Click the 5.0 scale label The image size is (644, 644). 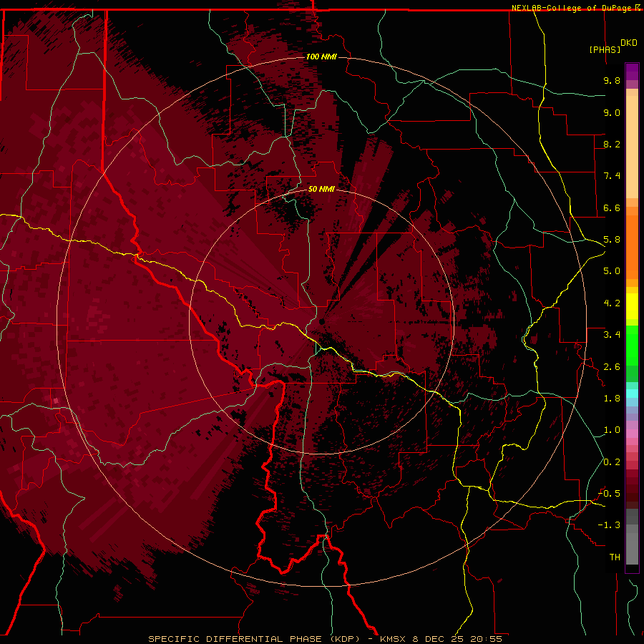tap(612, 271)
